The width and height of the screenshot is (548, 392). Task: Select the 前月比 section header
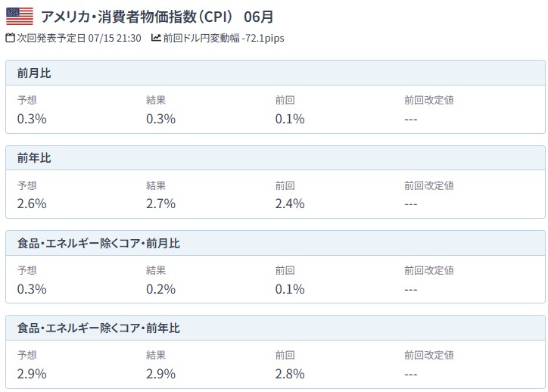[x=276, y=73]
